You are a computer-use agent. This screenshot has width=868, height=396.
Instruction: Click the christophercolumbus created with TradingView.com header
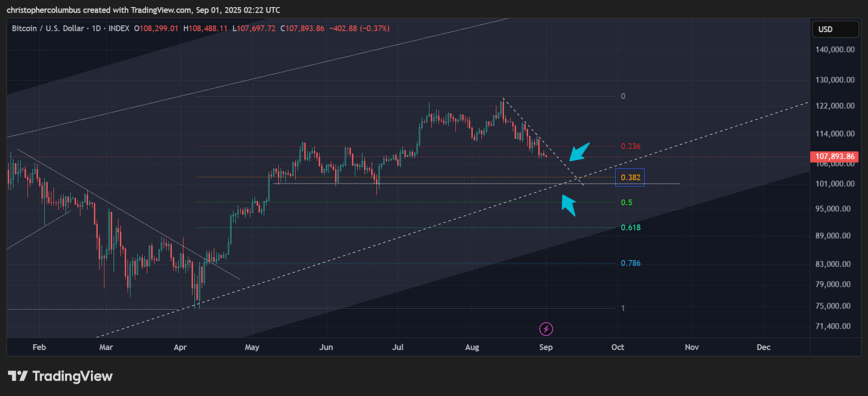tap(144, 10)
